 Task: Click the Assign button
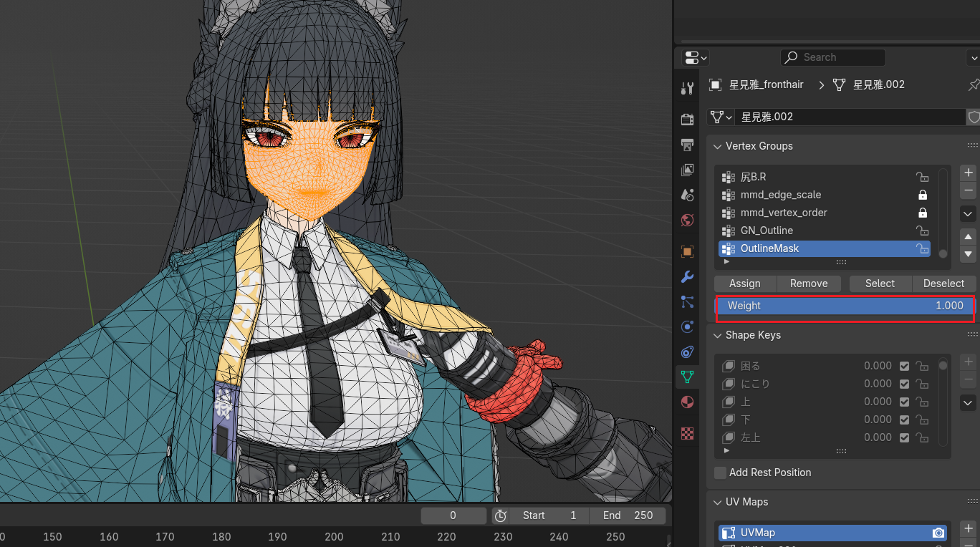[x=744, y=284]
